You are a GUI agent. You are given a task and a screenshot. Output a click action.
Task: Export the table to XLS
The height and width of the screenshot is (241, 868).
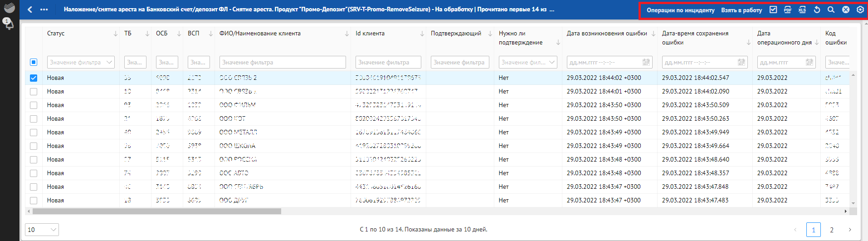tap(802, 10)
